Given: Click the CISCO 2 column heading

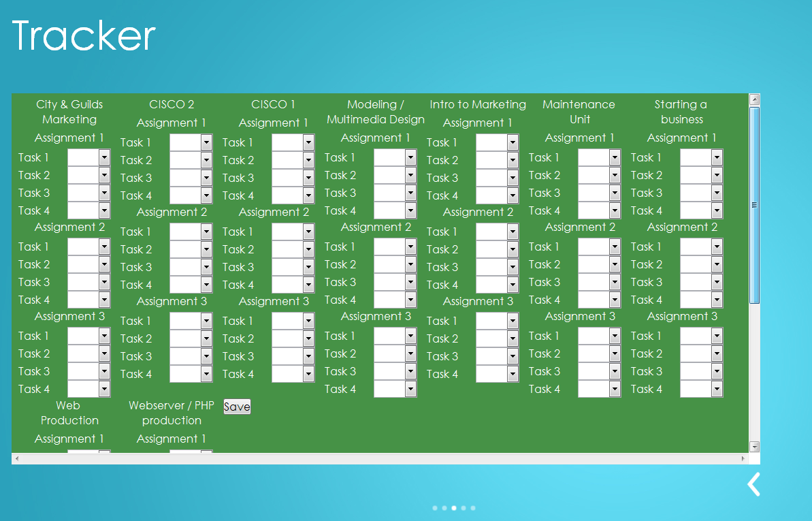Looking at the screenshot, I should pos(172,105).
